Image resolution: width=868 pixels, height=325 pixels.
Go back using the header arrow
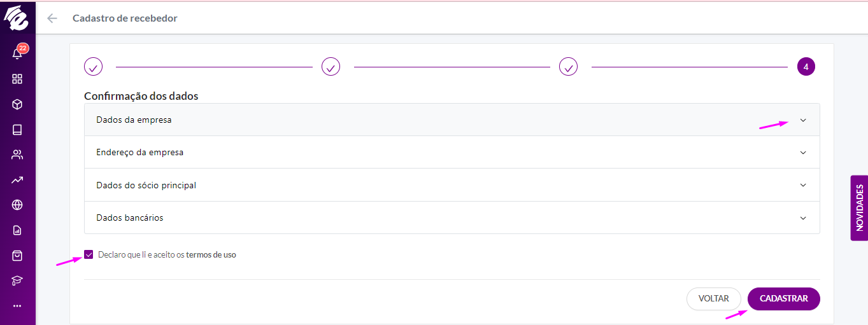pyautogui.click(x=52, y=18)
